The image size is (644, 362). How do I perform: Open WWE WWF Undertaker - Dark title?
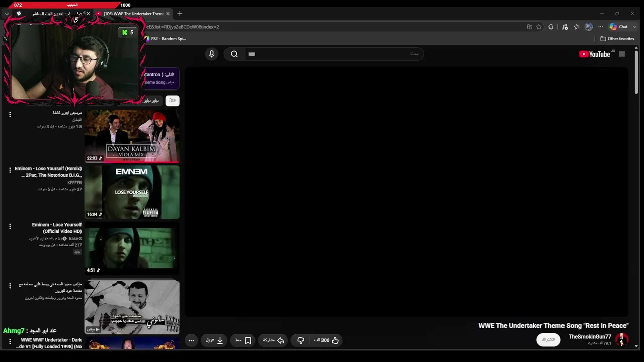(x=49, y=343)
